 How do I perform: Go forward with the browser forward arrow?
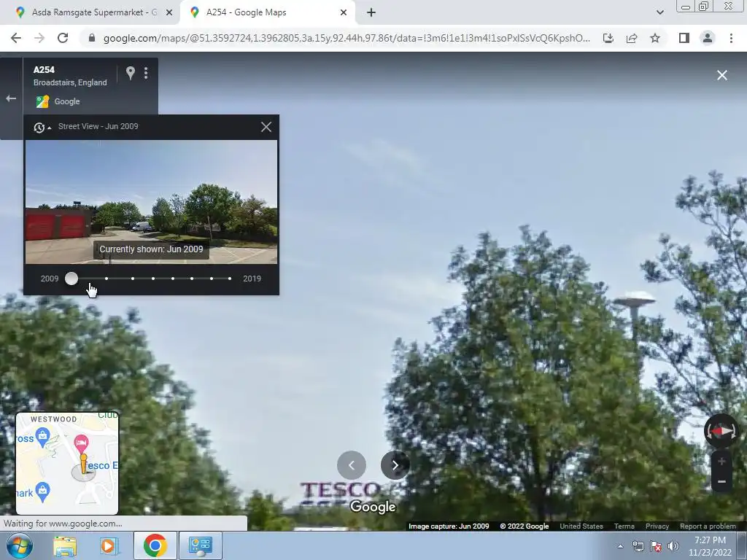pos(39,38)
